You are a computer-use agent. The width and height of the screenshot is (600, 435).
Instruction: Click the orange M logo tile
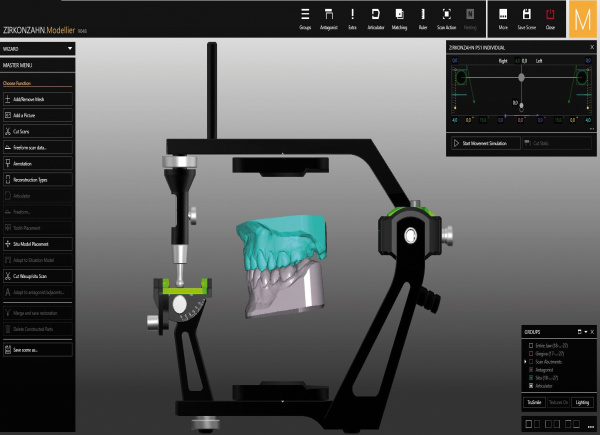pos(582,19)
